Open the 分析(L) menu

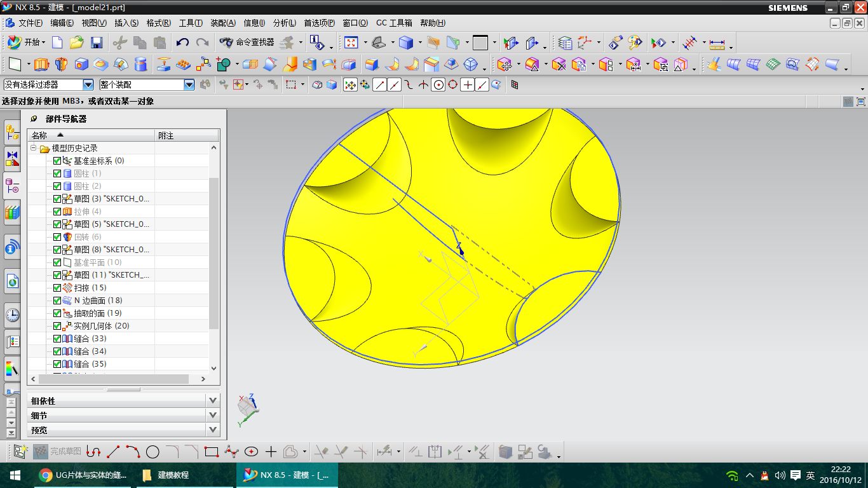284,23
